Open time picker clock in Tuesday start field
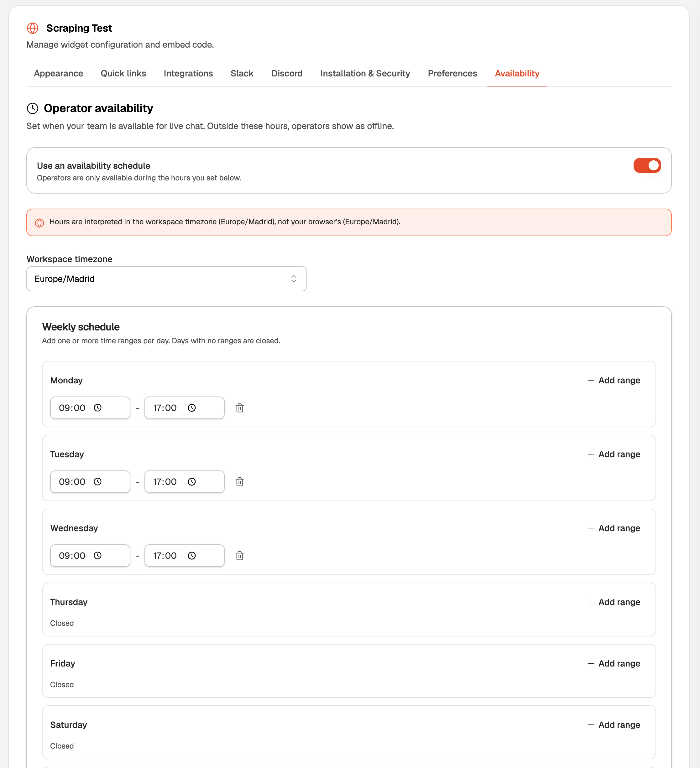Viewport: 700px width, 768px height. [97, 482]
